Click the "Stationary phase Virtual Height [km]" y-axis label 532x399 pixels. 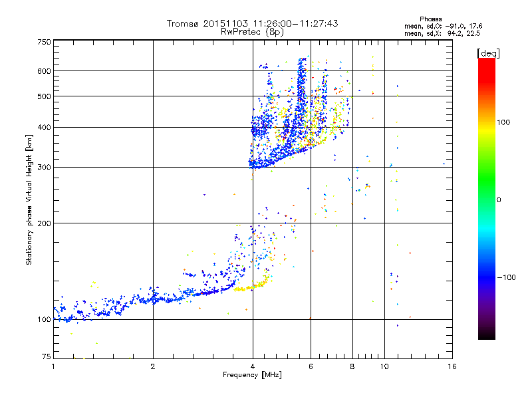point(29,200)
